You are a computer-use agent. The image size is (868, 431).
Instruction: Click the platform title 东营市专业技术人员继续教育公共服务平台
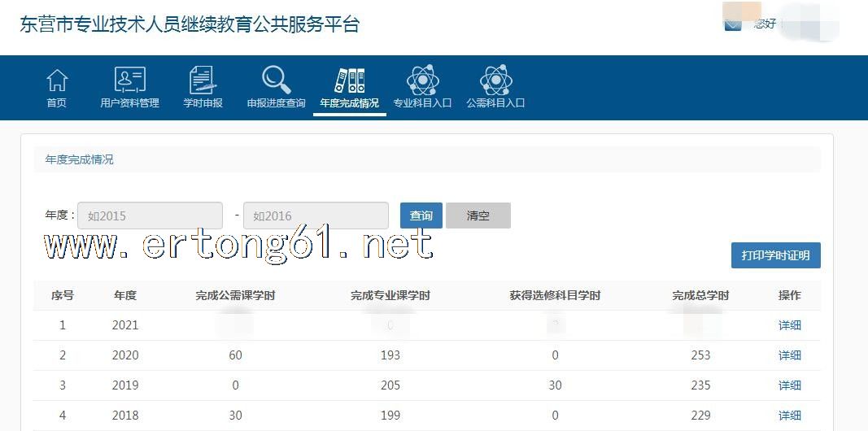point(190,24)
